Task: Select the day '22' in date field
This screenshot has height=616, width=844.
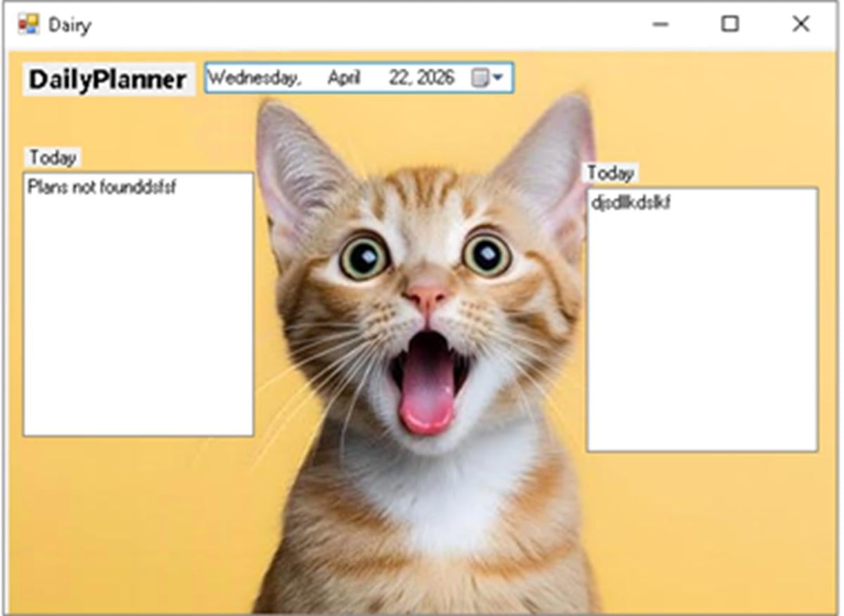Action: coord(399,78)
